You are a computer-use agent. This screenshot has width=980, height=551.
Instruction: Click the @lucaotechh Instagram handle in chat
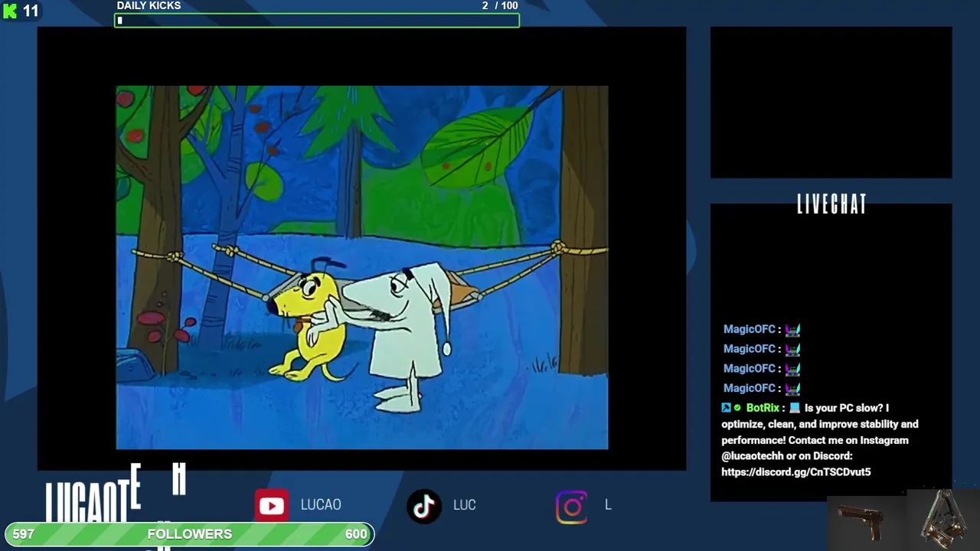(x=754, y=456)
